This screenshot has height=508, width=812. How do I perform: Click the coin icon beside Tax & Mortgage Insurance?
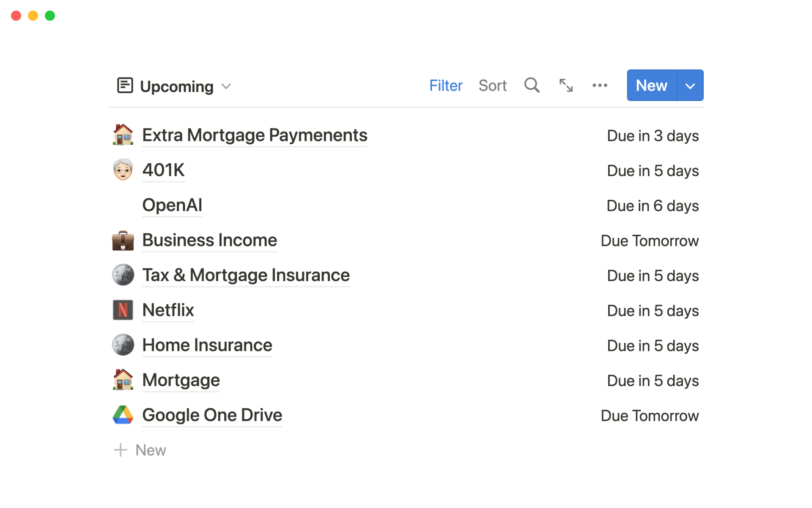tap(123, 275)
